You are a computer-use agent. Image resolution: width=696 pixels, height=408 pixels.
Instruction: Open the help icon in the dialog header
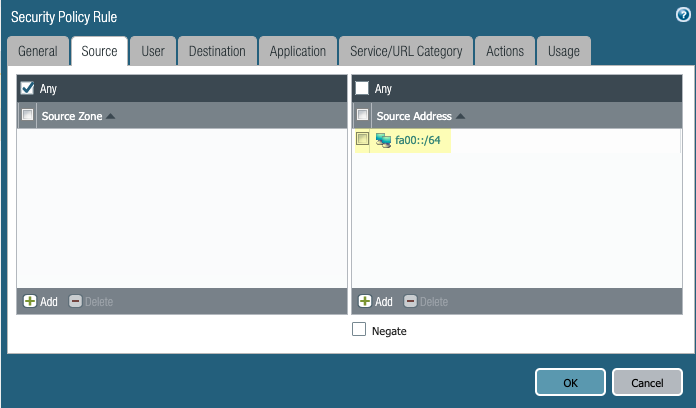[683, 15]
